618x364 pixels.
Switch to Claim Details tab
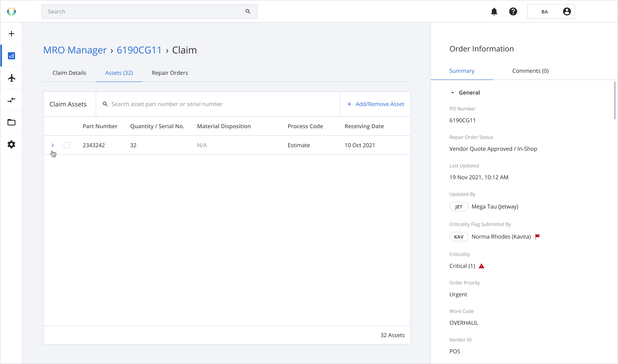coord(69,73)
